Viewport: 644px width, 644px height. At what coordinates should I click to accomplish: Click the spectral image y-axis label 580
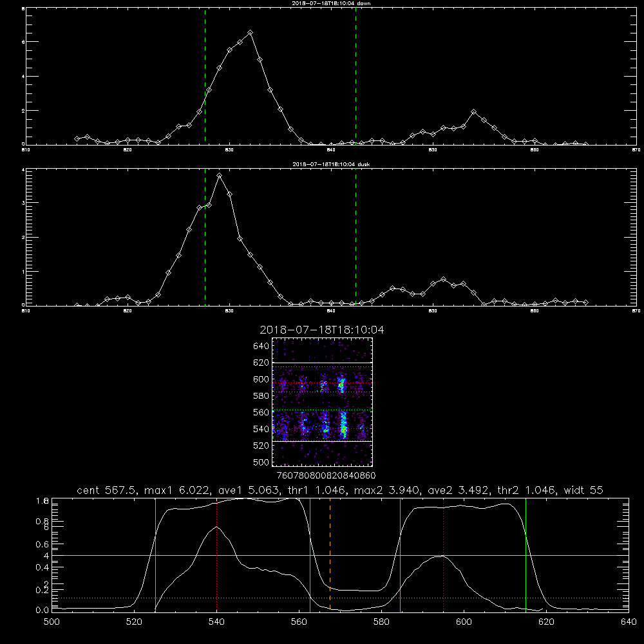[261, 396]
